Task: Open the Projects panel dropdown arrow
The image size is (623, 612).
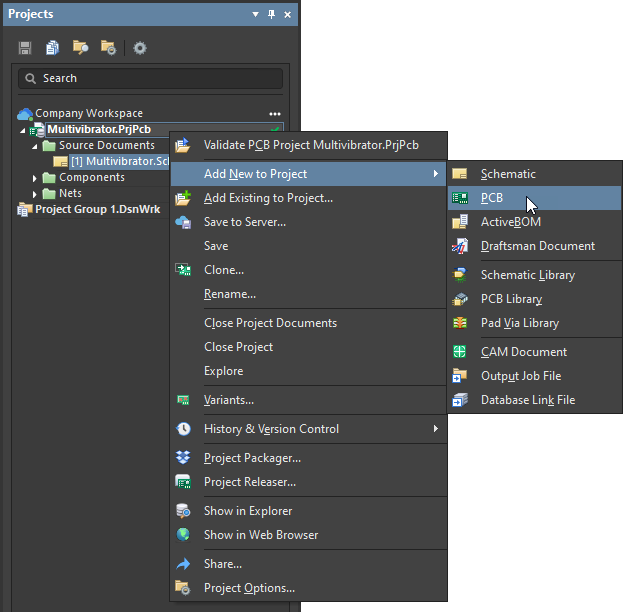Action: click(255, 15)
